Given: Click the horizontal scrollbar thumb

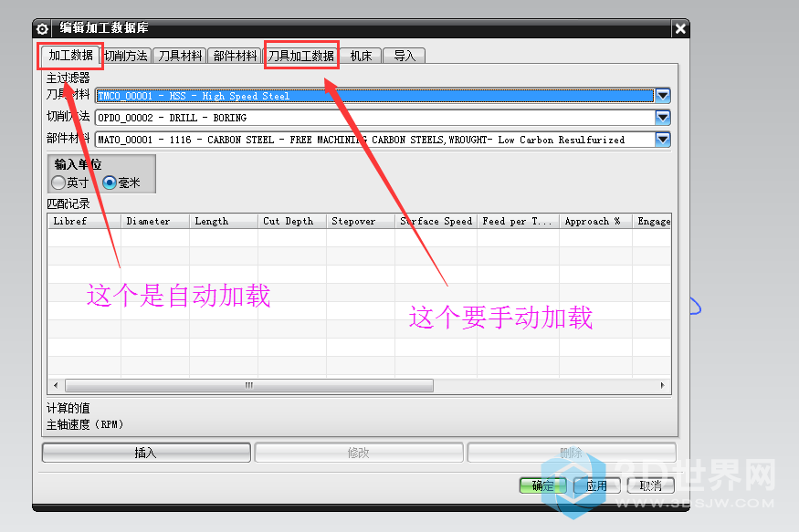Looking at the screenshot, I should point(249,385).
